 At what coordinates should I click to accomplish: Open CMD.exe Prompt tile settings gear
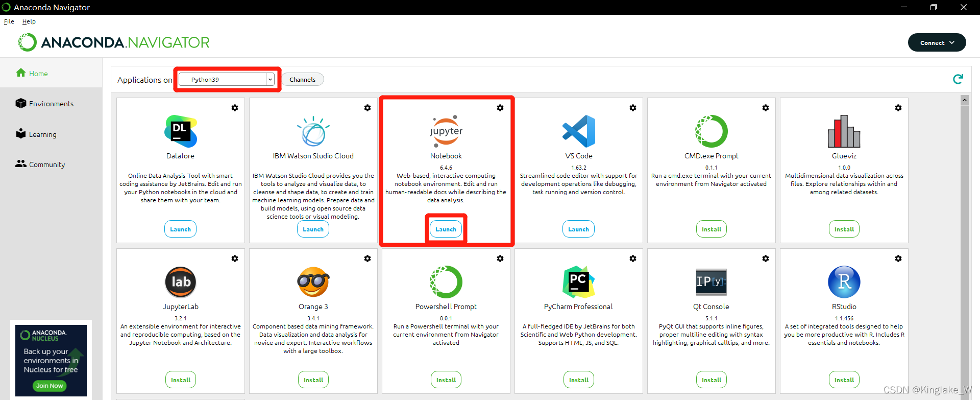(x=766, y=108)
